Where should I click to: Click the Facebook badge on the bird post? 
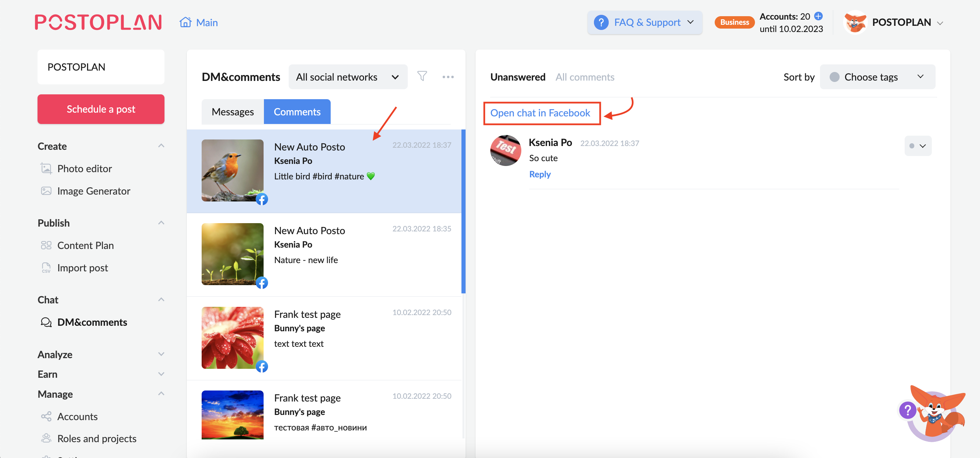point(262,199)
